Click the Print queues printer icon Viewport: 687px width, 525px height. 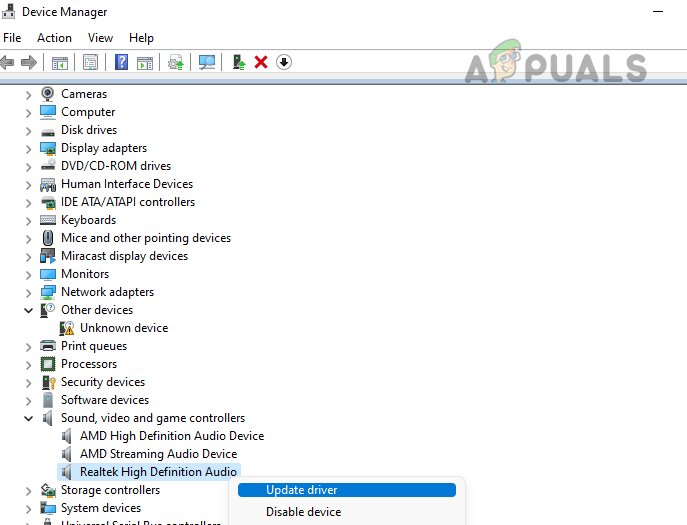[48, 346]
